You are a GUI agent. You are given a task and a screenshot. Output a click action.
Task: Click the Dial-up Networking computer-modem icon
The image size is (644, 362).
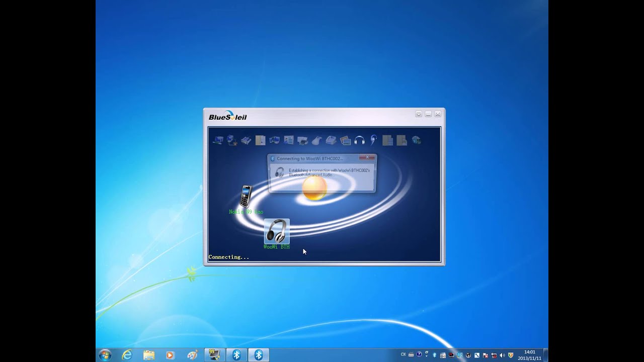232,140
